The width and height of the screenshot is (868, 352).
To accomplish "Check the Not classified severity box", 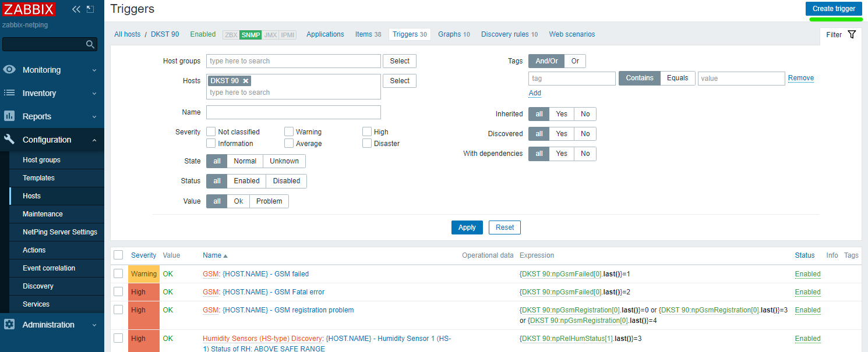I will (x=211, y=132).
